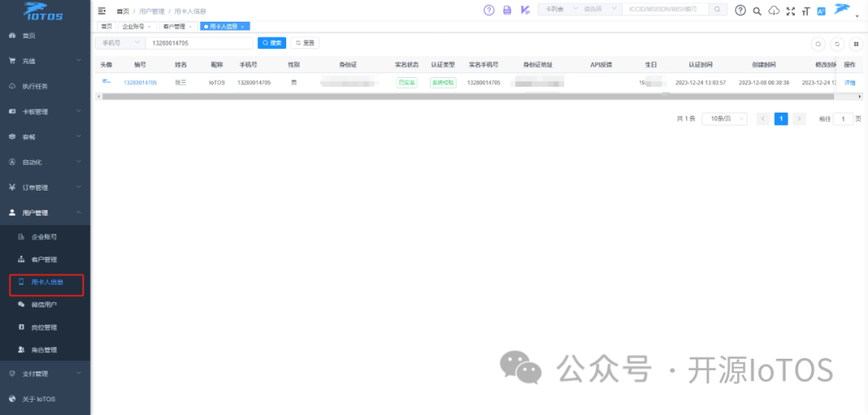
Task: Click the blue language translate icon
Action: pos(821,10)
